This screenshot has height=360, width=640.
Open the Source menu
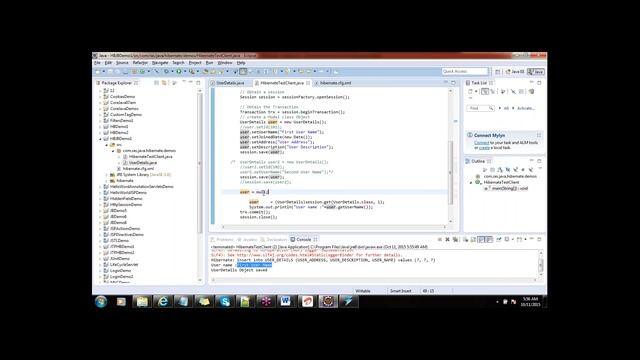click(x=122, y=63)
